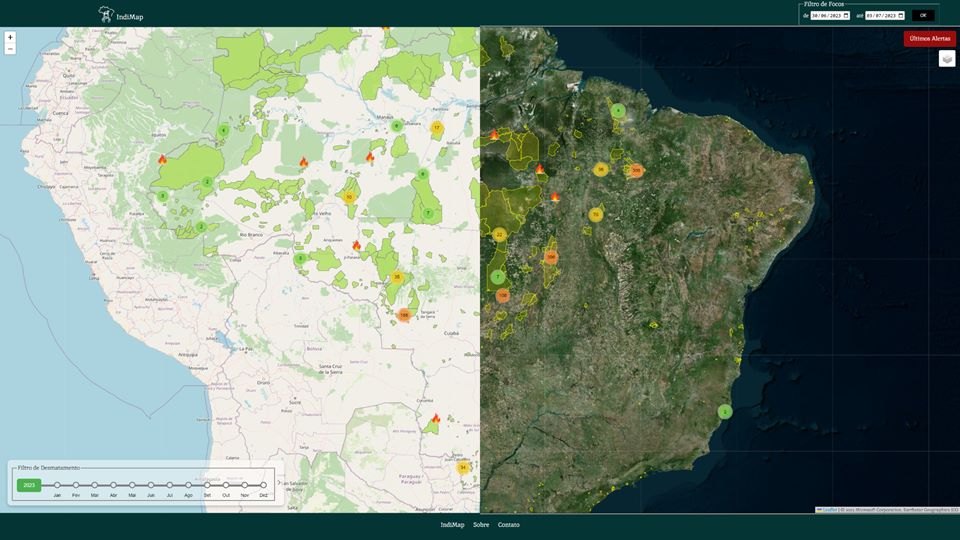
Task: Expand the 2023 year selector
Action: click(29, 485)
